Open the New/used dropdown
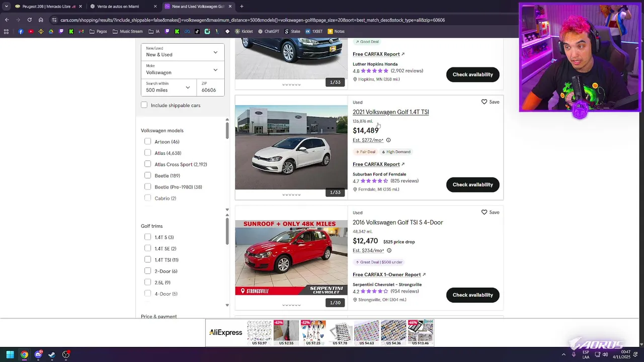The width and height of the screenshot is (644, 362). pos(183,52)
